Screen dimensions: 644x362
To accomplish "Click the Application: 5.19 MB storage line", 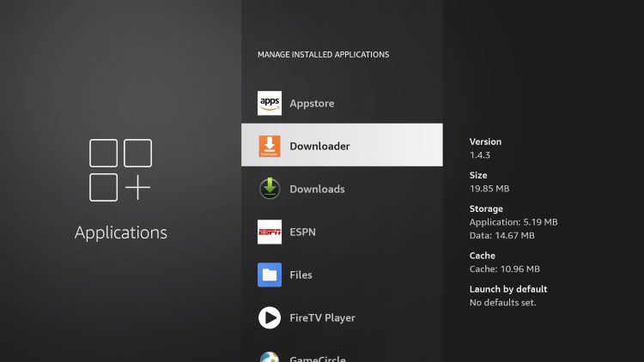I will pyautogui.click(x=513, y=222).
